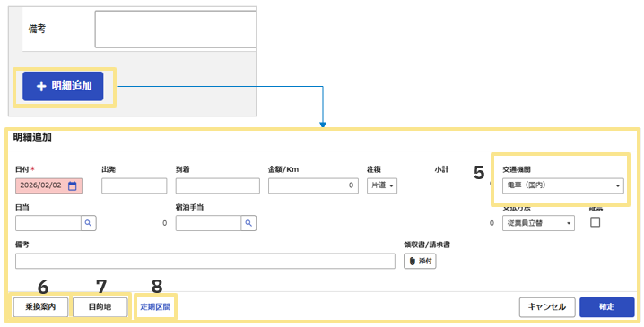Viewport: 644px width, 327px height.
Task: Click the 確定 button
Action: coord(606,307)
